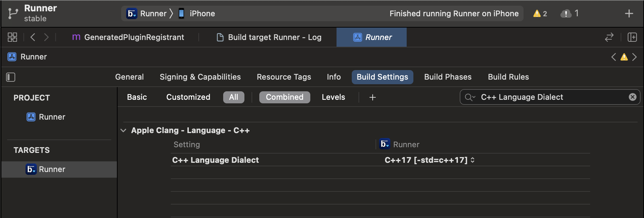The height and width of the screenshot is (218, 644).
Task: Add a user-defined setting with plus
Action: tap(372, 97)
